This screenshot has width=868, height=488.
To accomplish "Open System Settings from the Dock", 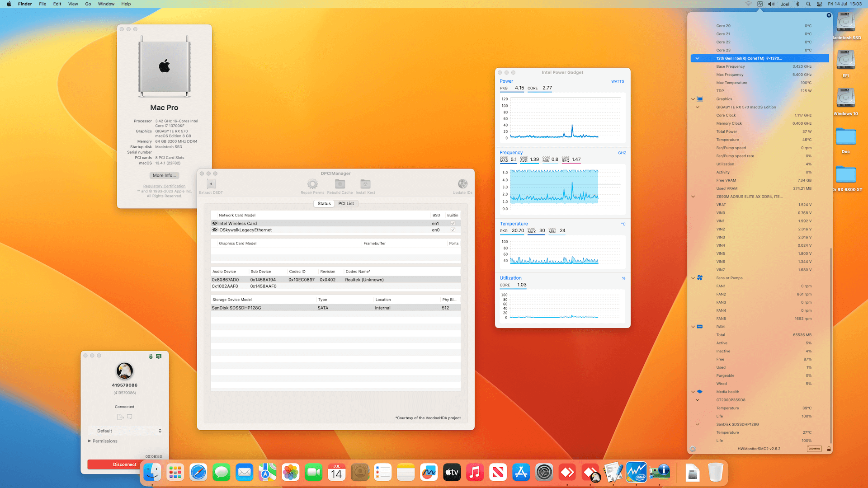I will tap(544, 473).
